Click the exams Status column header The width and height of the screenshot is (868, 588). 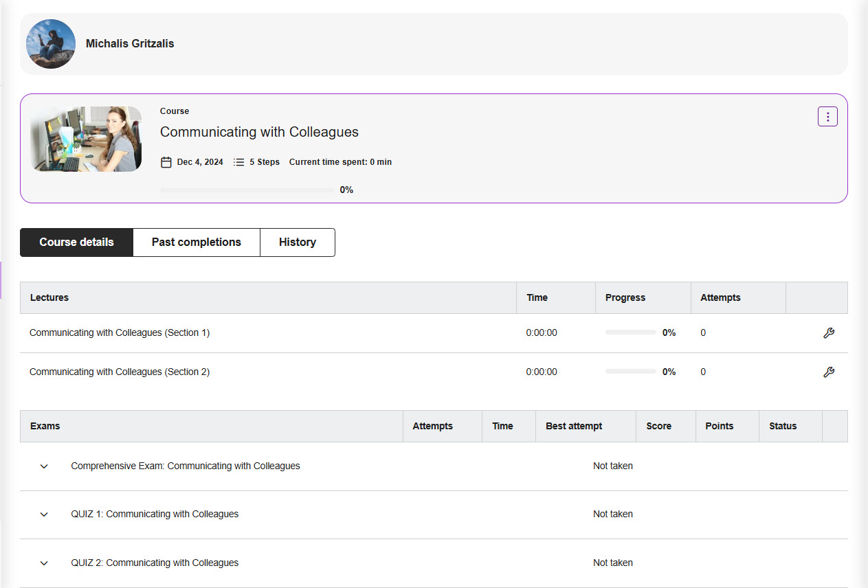click(x=783, y=426)
